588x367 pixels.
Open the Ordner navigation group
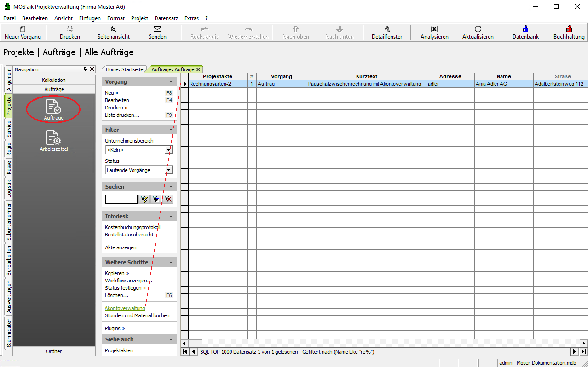54,351
